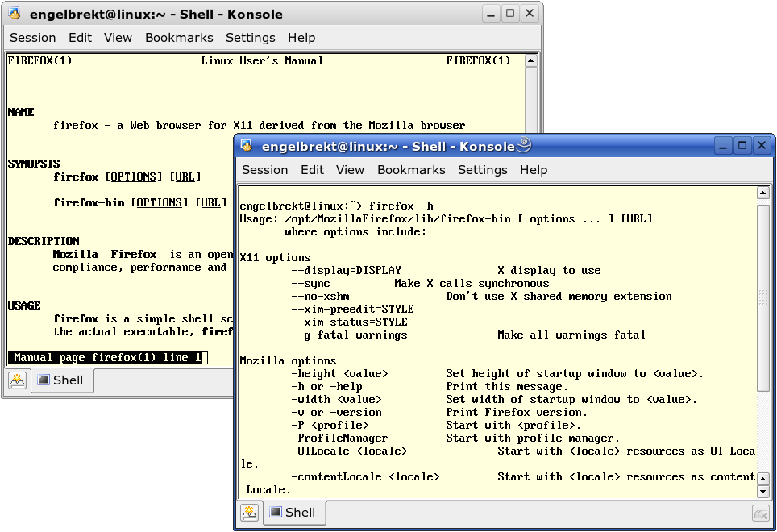Click 'USAGE' heading in man page

[24, 305]
